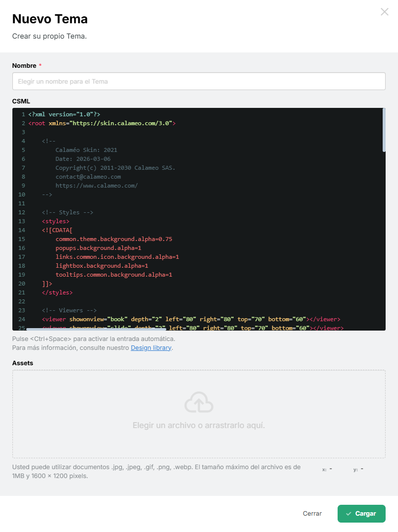Click 'Elegir un archivo o arrastrarlo aquí' text

click(199, 425)
